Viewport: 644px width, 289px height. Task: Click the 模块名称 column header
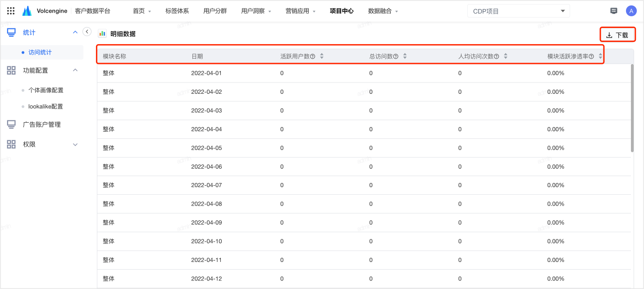[114, 56]
